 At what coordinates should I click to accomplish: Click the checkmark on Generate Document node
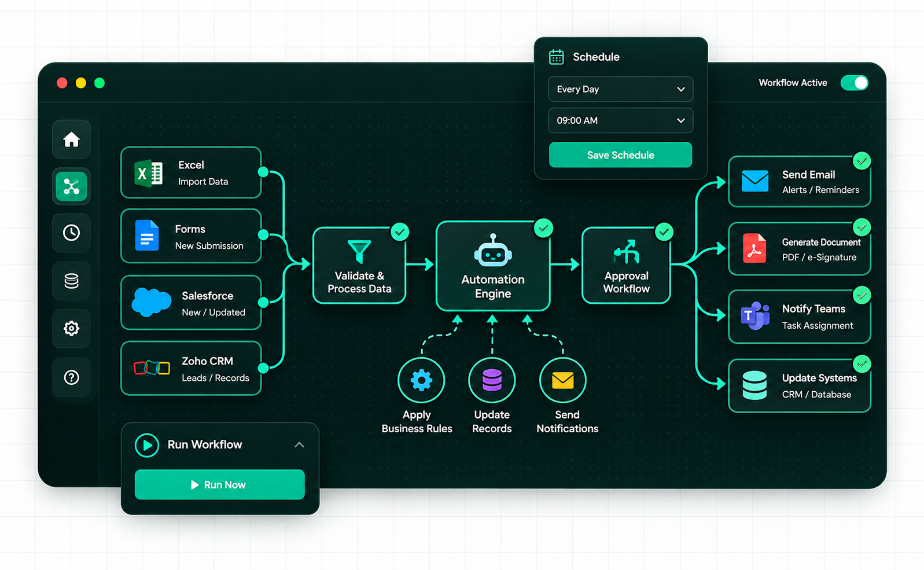click(x=862, y=227)
